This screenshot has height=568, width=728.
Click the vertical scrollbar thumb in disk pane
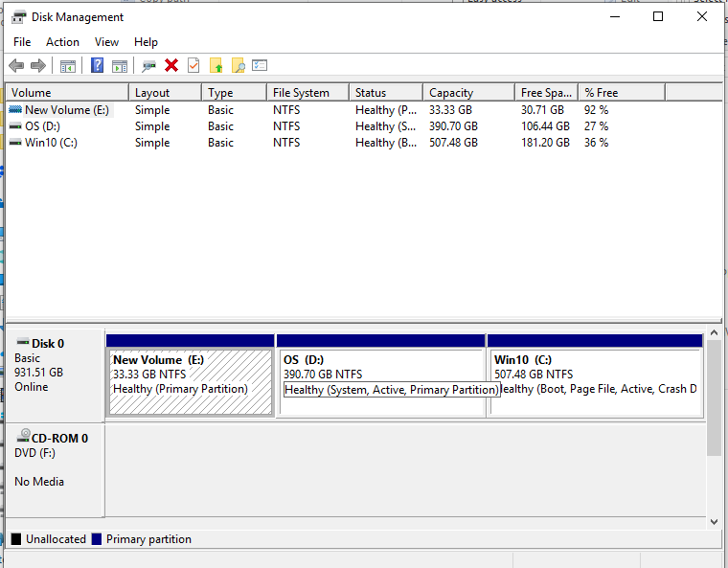click(714, 398)
